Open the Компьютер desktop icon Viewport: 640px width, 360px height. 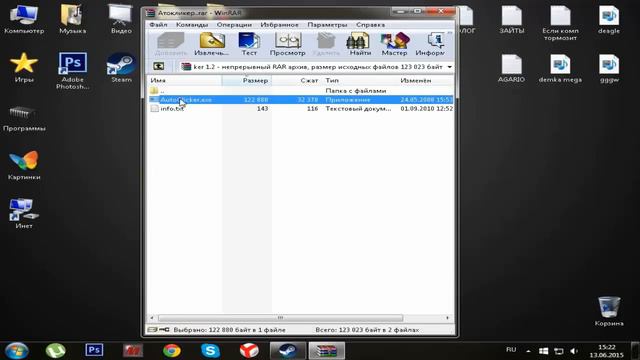[24, 19]
